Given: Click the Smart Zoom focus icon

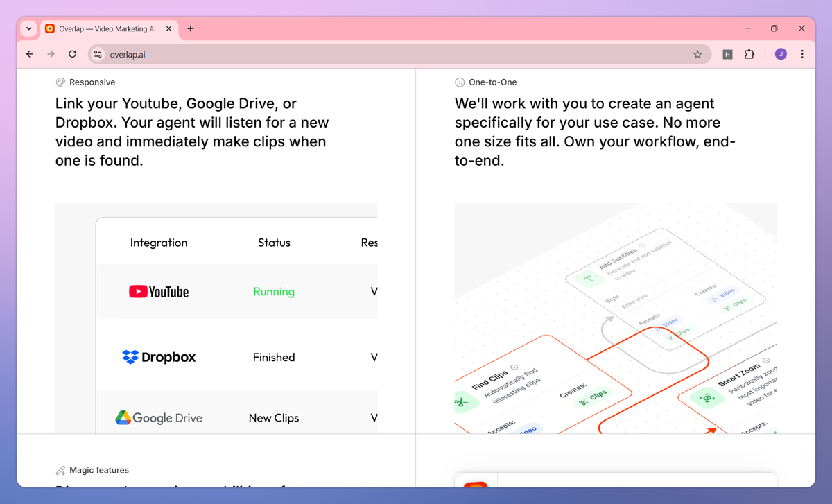Looking at the screenshot, I should coord(707,398).
